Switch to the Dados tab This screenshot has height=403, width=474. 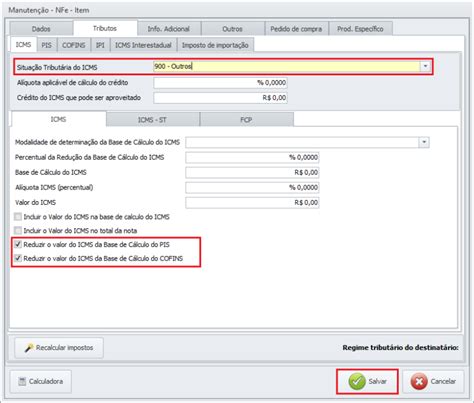(x=41, y=29)
